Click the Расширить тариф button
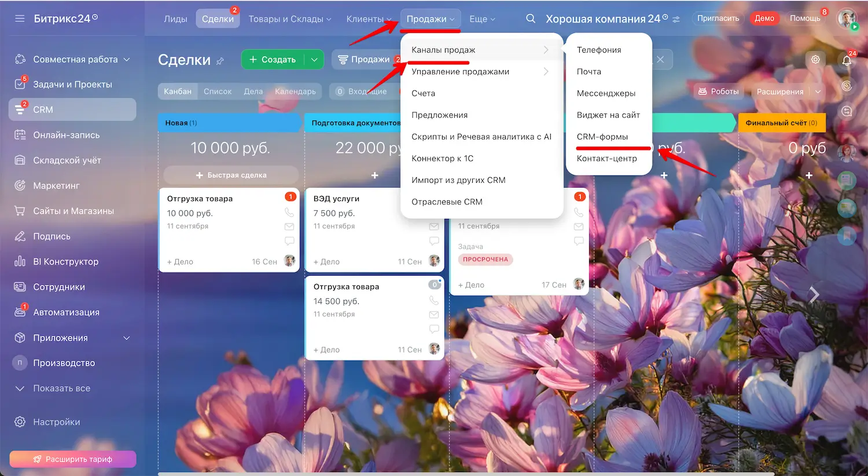Image resolution: width=868 pixels, height=476 pixels. click(x=73, y=459)
